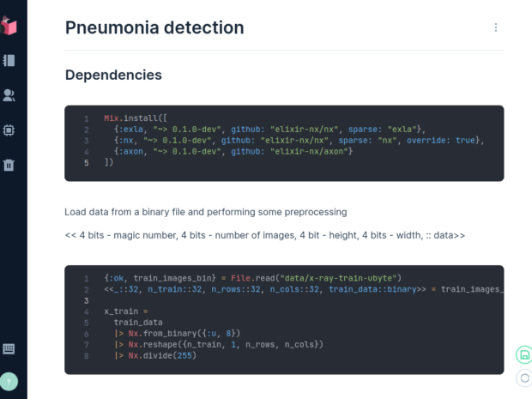The image size is (532, 399).
Task: Focus the Mix.install code cell
Action: (x=284, y=143)
